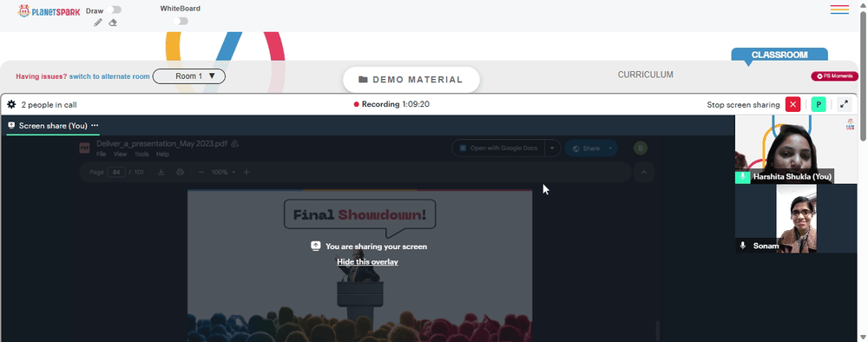Open the PDF View menu
Screen dimensions: 868x342
click(120, 155)
